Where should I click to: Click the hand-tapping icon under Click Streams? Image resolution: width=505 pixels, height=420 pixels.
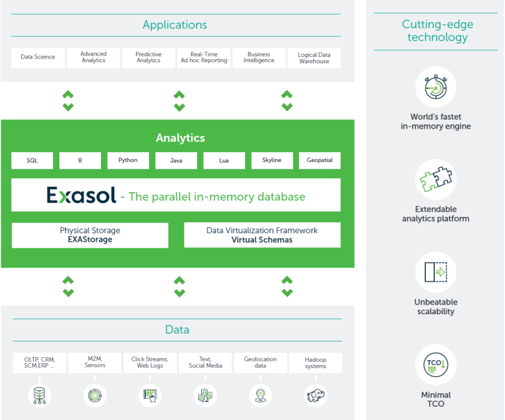pos(150,396)
